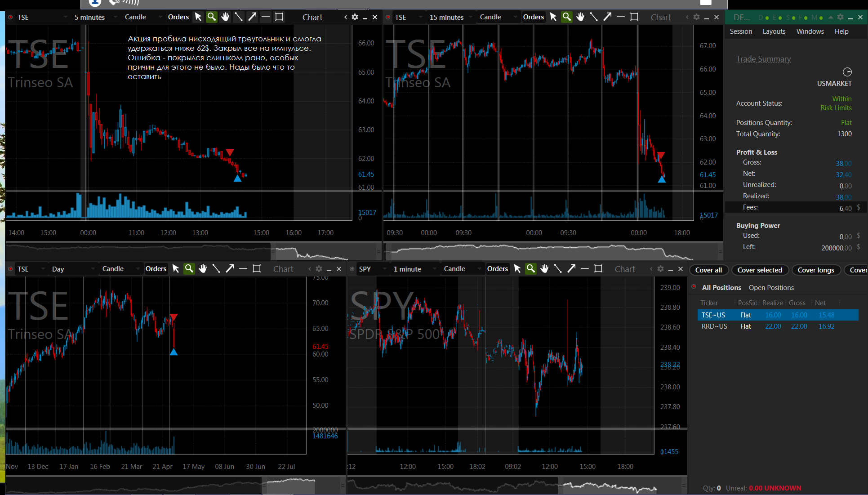Toggle Orders display in SPY 1-minute chart
The width and height of the screenshot is (868, 495).
pos(498,269)
